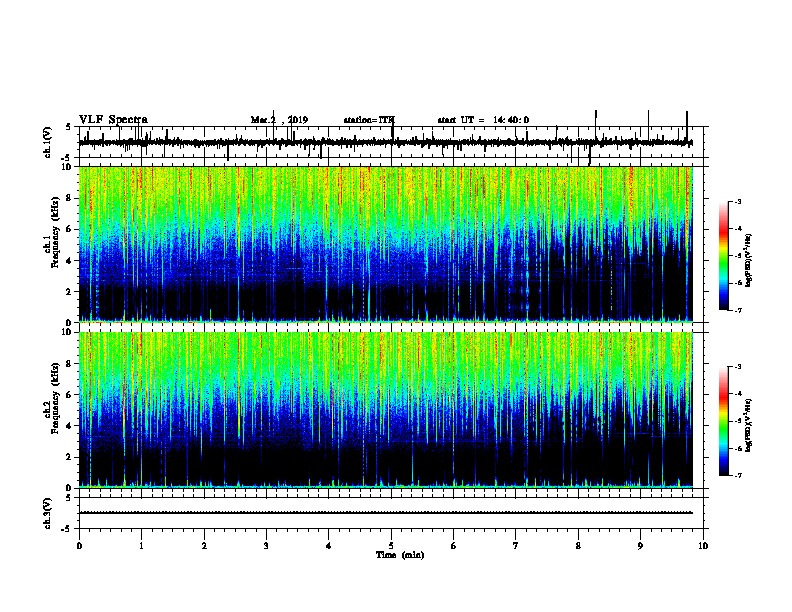Click the "6" tick on ch.2 frequency axis
Screen dimensions: 792x612
pos(69,394)
